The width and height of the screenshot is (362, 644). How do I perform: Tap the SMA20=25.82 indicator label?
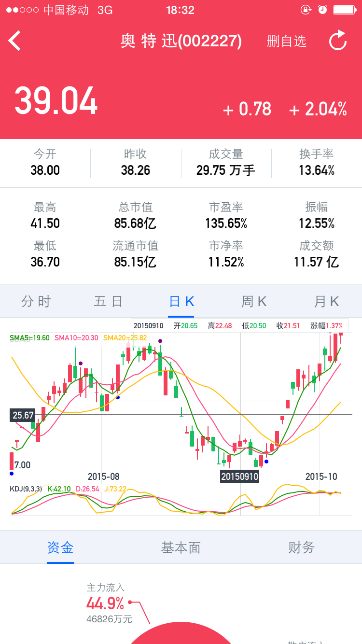(125, 338)
